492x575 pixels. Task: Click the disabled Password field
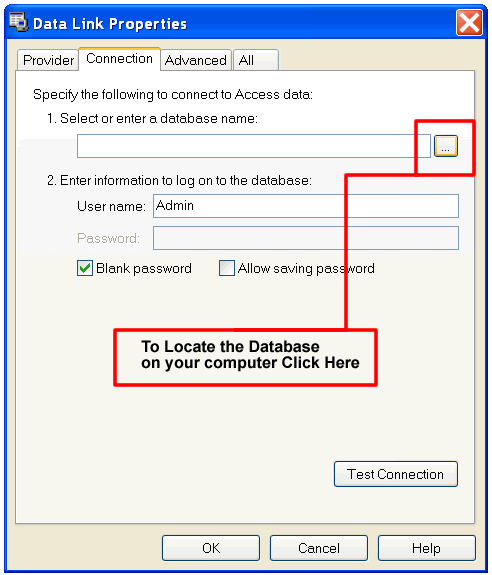(x=306, y=238)
